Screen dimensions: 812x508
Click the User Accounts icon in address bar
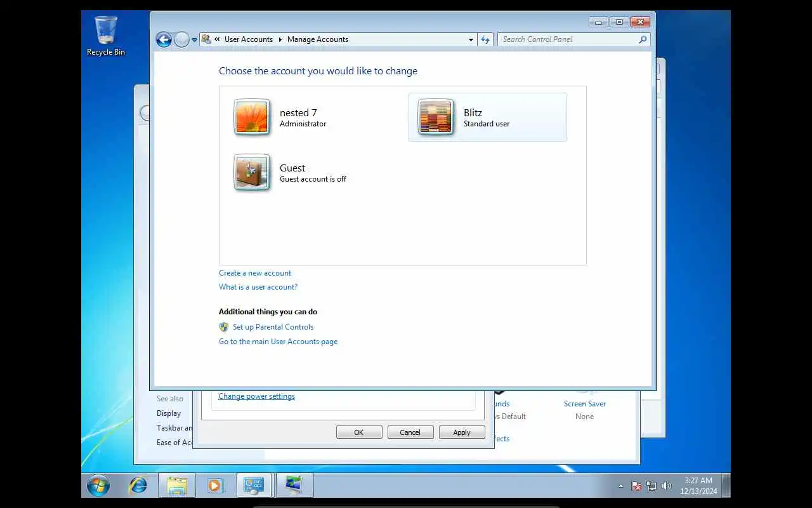click(206, 39)
